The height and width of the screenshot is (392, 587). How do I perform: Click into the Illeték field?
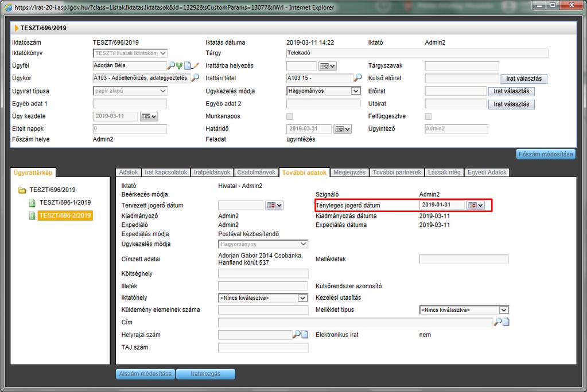263,286
